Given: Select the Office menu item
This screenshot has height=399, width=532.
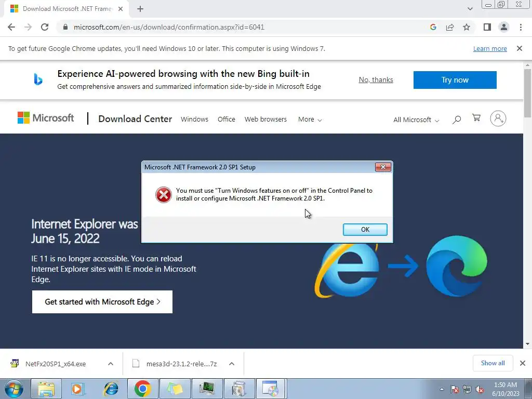Looking at the screenshot, I should [x=227, y=119].
